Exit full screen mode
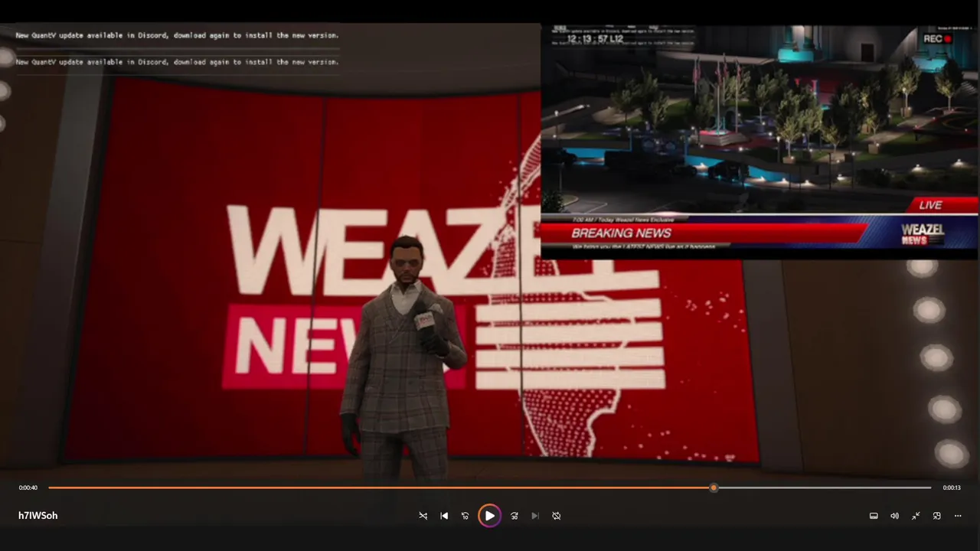Image resolution: width=980 pixels, height=551 pixels. (x=916, y=516)
